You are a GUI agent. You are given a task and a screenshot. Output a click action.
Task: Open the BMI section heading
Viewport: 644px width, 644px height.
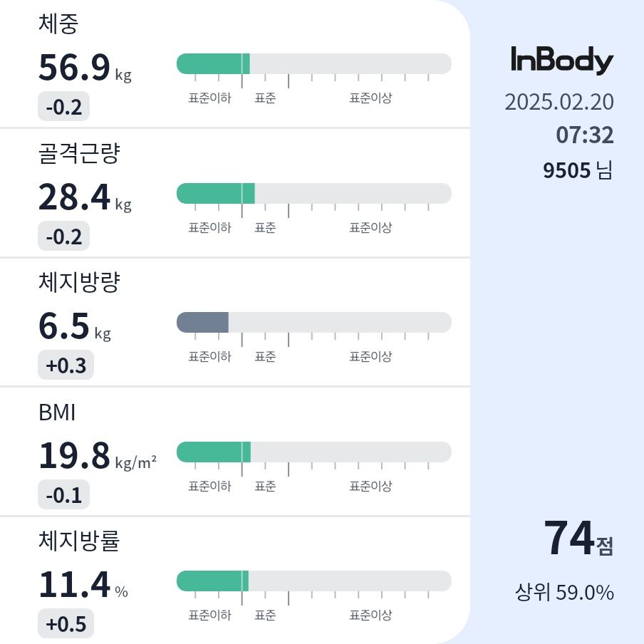point(57,412)
